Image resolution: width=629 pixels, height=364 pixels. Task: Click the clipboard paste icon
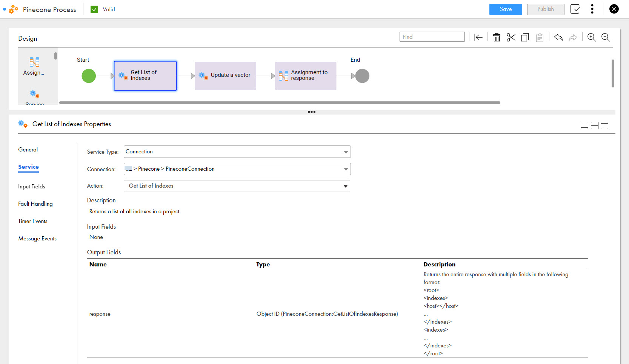pos(540,37)
